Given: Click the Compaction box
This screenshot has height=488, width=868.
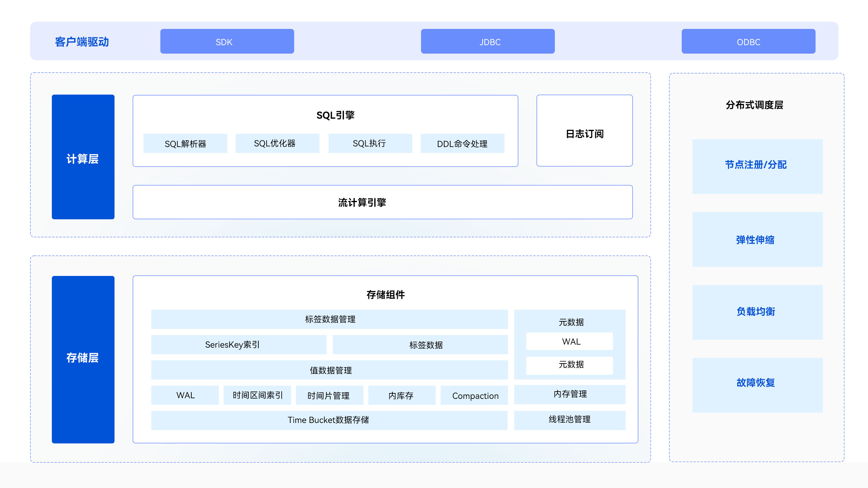Looking at the screenshot, I should coord(474,396).
